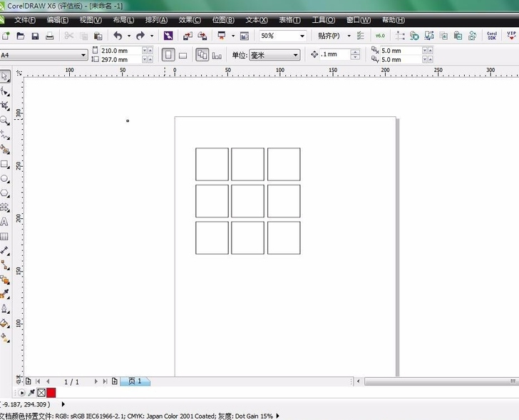Activate the Text tool

pos(5,222)
